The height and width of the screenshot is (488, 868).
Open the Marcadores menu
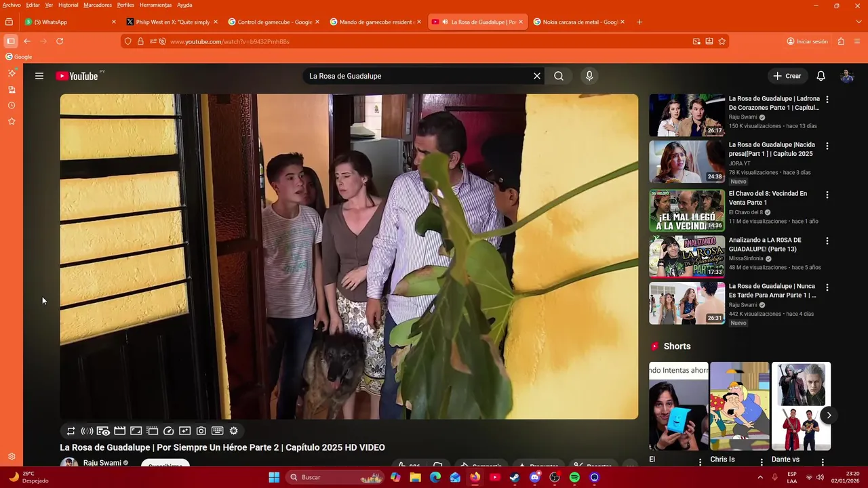pos(98,5)
